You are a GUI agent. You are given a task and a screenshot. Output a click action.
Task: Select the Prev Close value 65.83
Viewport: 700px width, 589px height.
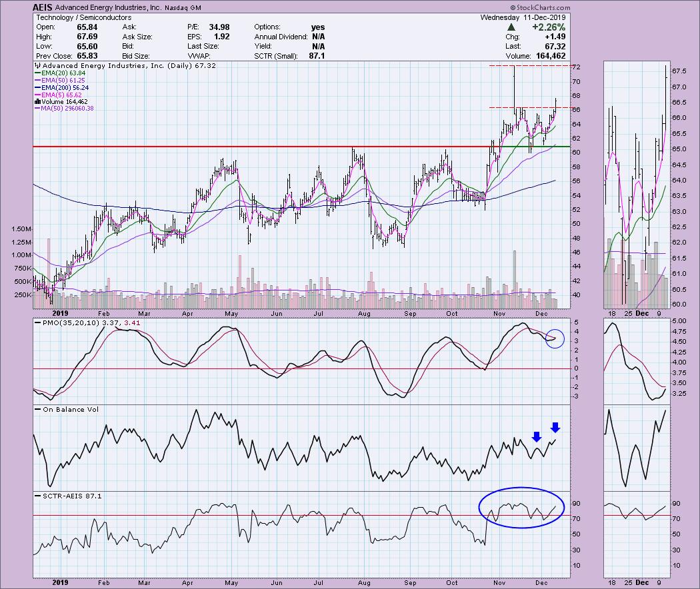pos(87,56)
